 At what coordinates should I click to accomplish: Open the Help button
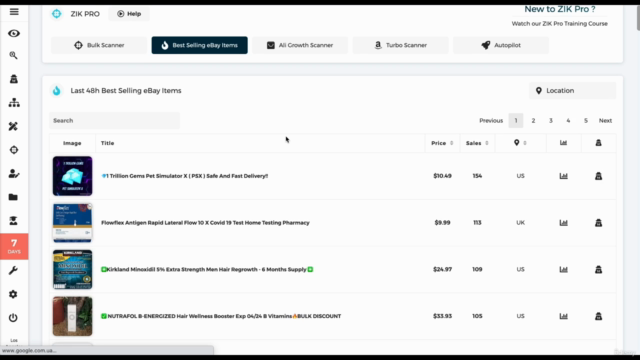(129, 14)
